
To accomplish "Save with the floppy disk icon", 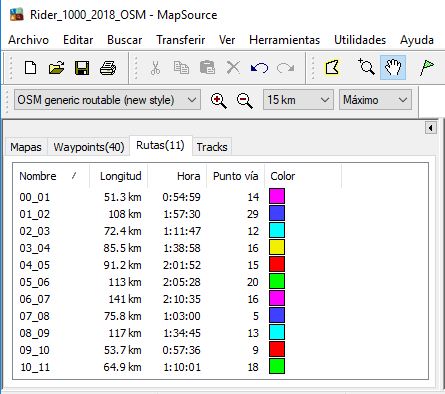I will click(82, 68).
